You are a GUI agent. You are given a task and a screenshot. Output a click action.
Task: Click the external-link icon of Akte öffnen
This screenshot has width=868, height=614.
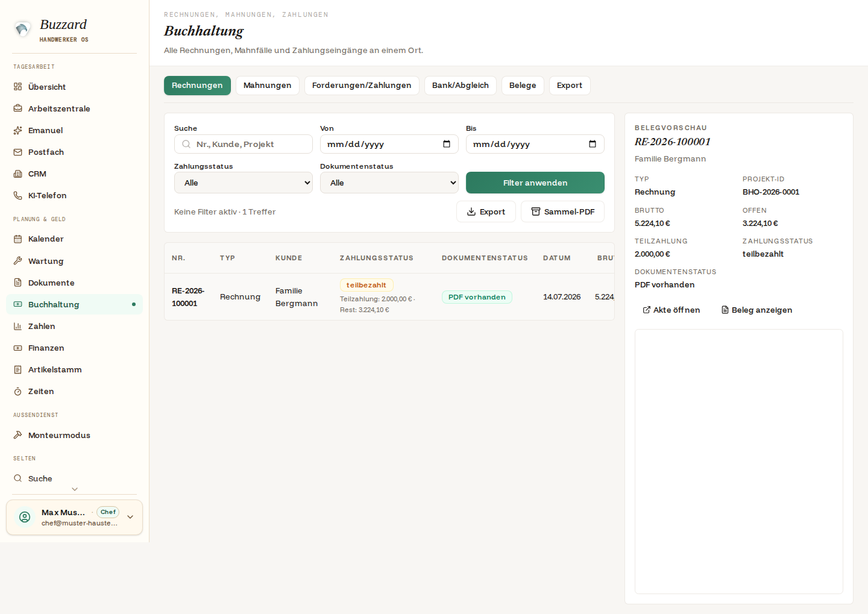coord(647,310)
